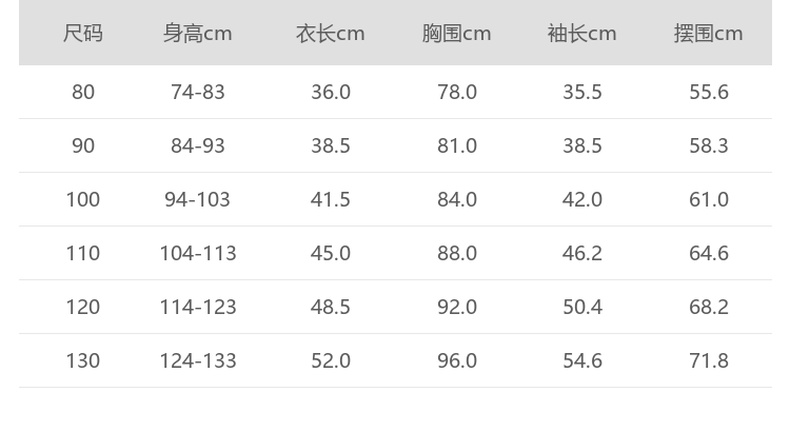Select size 100 row label

pos(83,200)
